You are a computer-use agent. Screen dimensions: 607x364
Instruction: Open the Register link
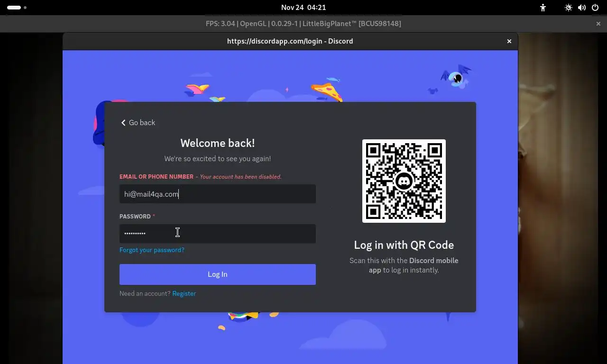tap(184, 293)
